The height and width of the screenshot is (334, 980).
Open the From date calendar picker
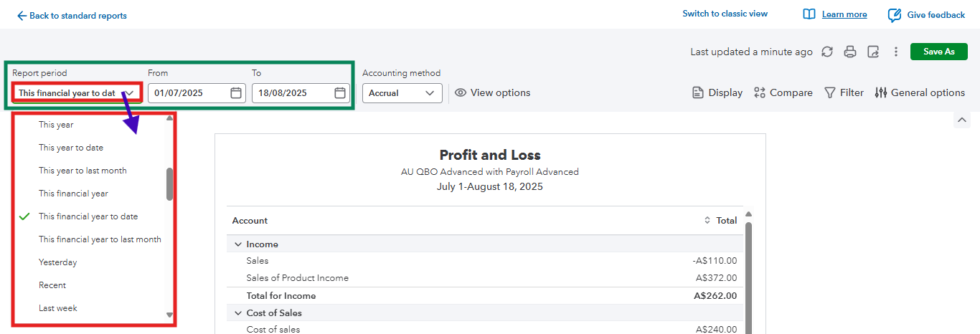[x=236, y=93]
